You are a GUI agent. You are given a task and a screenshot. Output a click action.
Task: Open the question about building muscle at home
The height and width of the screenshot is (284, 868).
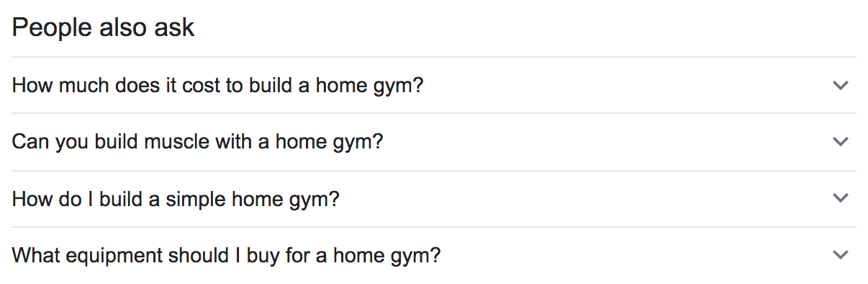(434, 141)
